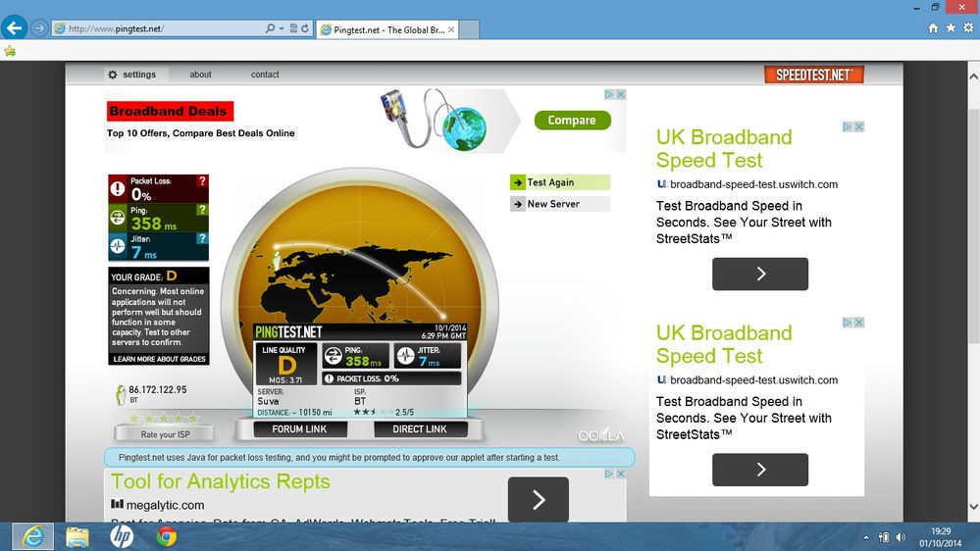
Task: Click the green Ping icon in results panel
Action: tap(118, 218)
